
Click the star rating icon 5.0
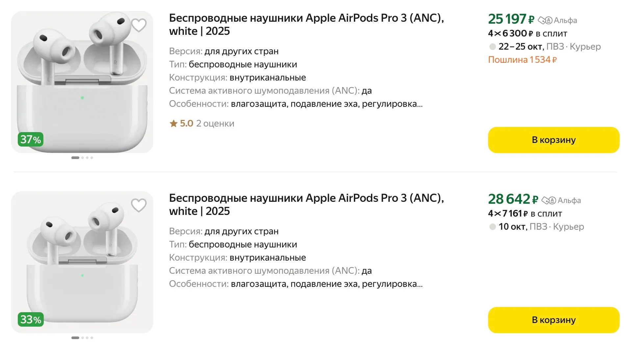coord(173,124)
